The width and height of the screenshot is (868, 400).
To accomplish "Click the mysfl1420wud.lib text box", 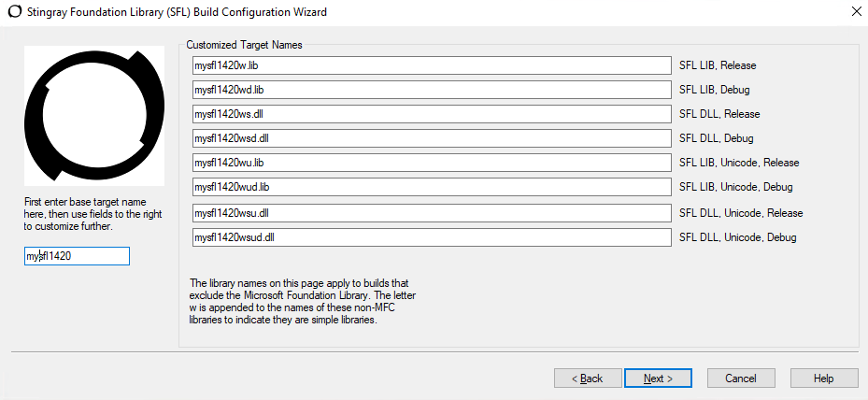I will [x=432, y=187].
